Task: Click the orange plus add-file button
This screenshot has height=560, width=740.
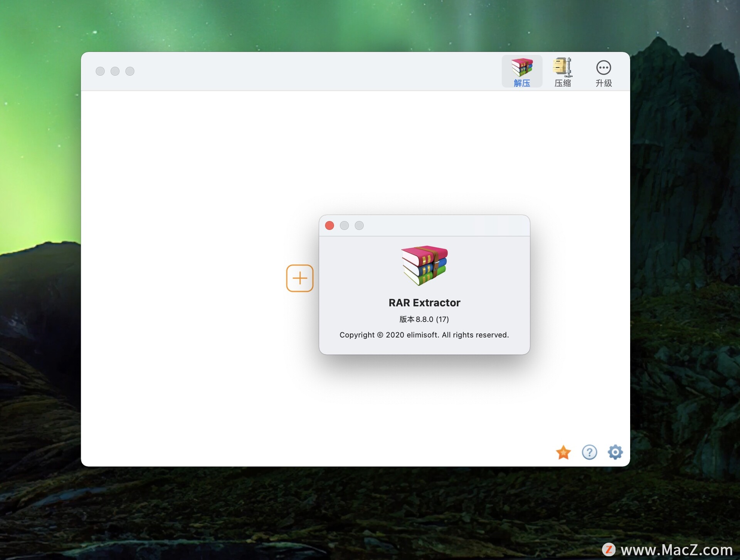Action: click(x=299, y=278)
